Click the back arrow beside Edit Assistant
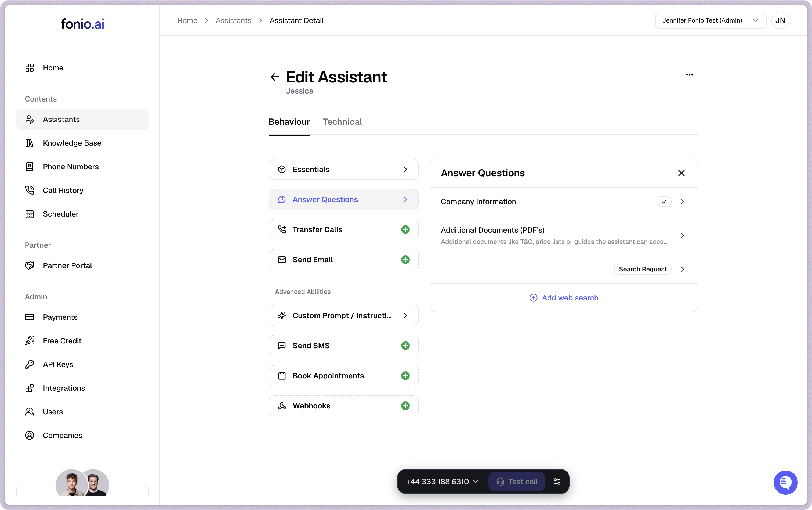Image resolution: width=812 pixels, height=510 pixels. tap(275, 77)
